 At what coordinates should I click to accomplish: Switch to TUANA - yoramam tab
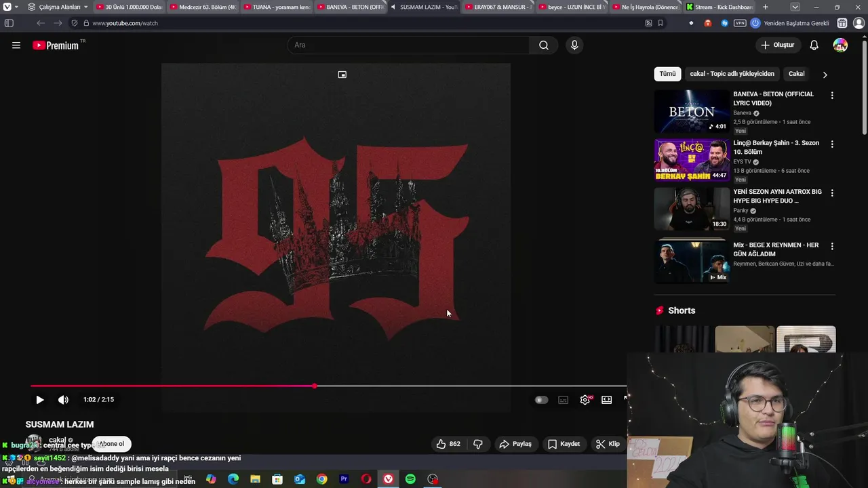(276, 7)
